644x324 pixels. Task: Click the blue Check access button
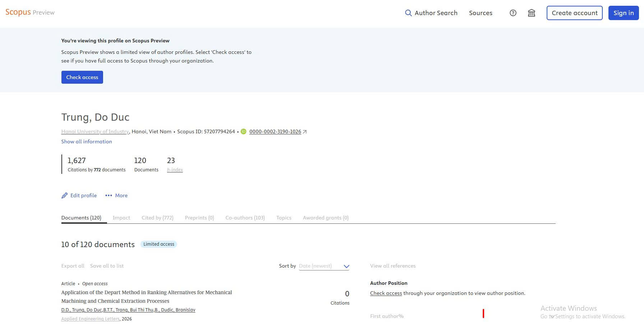82,77
